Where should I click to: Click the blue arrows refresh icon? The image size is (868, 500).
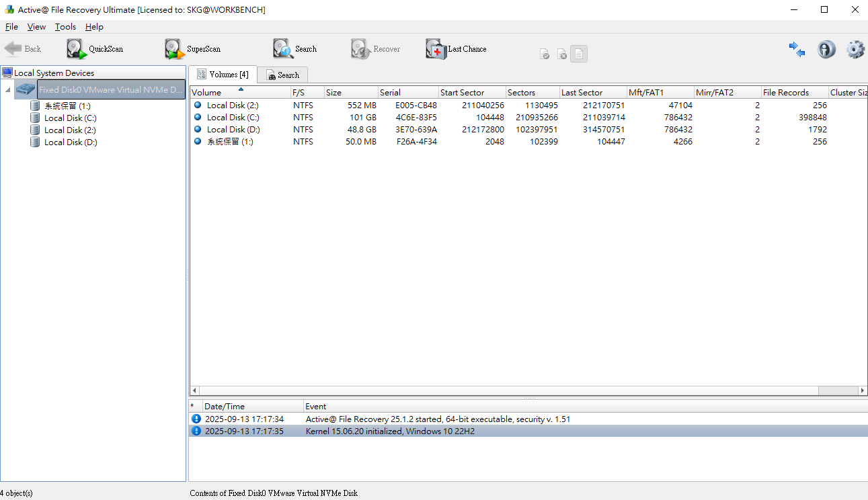coord(797,49)
